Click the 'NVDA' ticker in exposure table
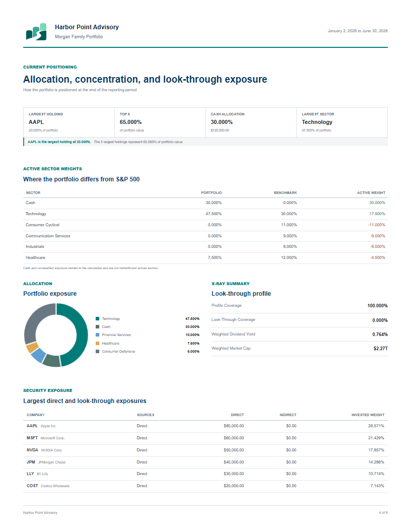The height and width of the screenshot is (532, 411). coord(32,450)
